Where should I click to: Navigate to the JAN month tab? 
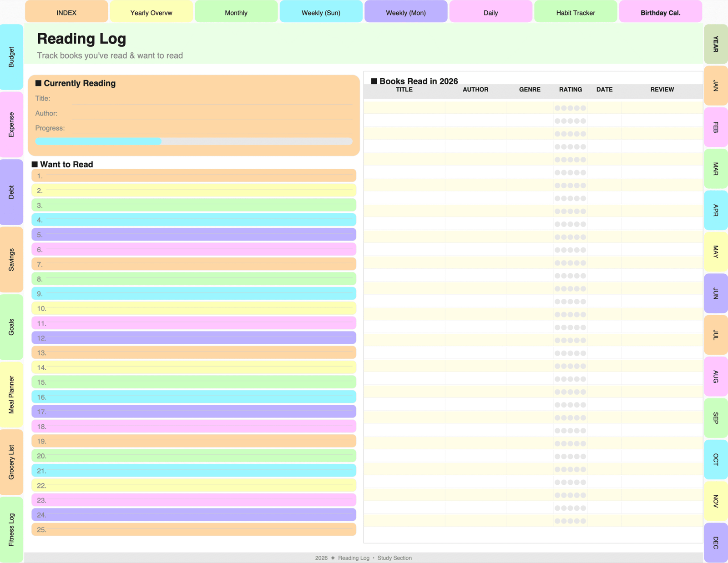pyautogui.click(x=715, y=85)
